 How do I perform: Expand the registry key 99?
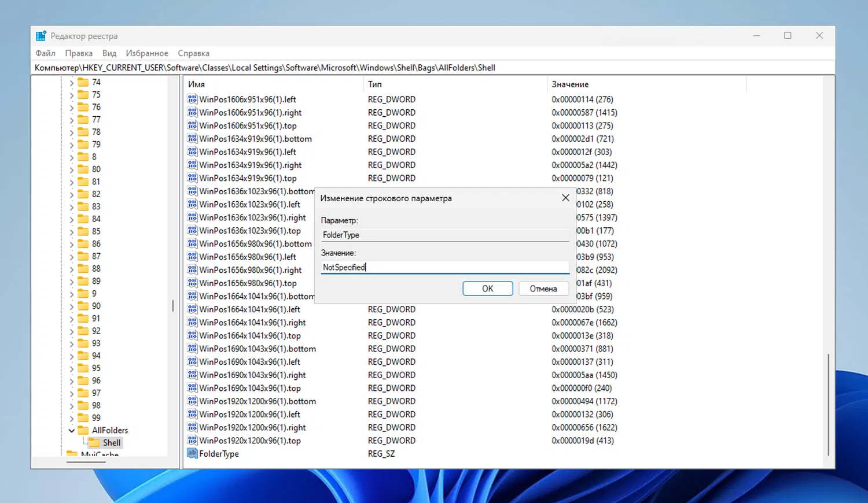72,418
